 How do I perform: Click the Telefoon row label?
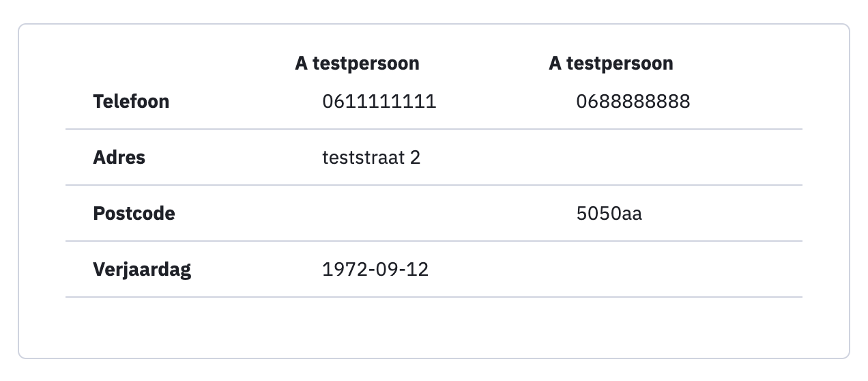point(131,102)
